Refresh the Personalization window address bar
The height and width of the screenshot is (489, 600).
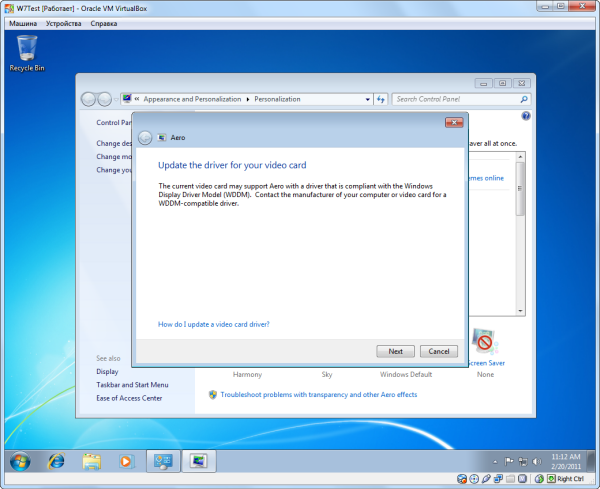[x=380, y=99]
